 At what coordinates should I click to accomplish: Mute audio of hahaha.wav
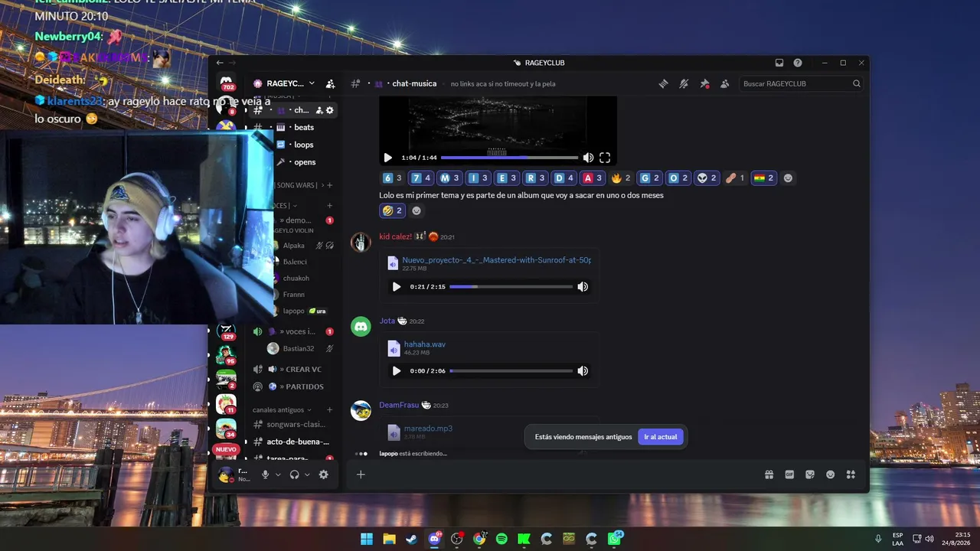[x=583, y=371]
